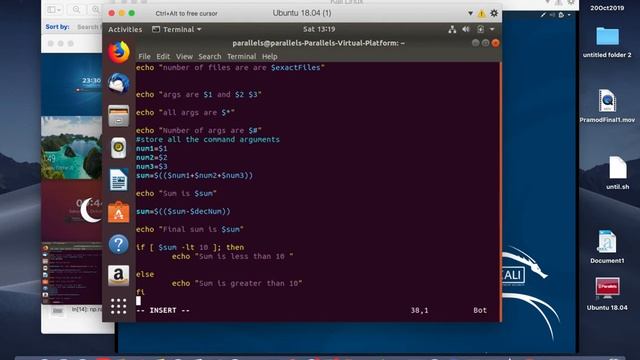Open the Terminal menu in menu bar
The height and width of the screenshot is (360, 640).
242,57
